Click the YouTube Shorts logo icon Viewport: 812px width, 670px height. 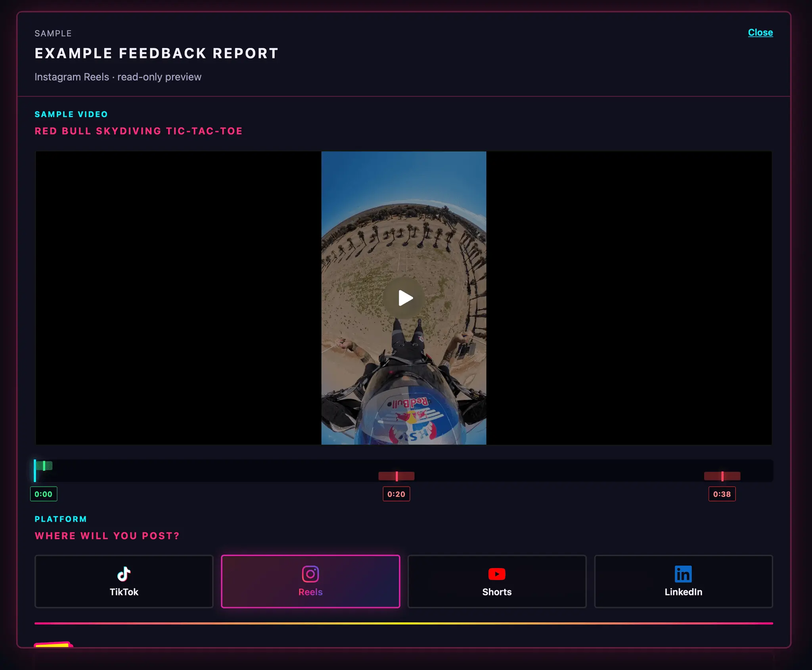coord(497,574)
